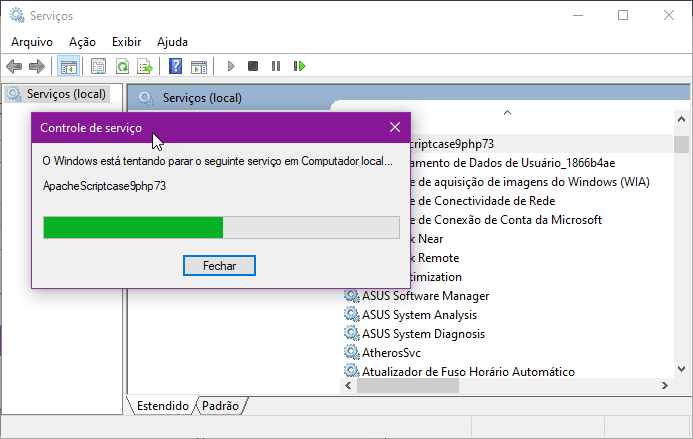Click gear icon next to ASUS System Analysis

click(x=351, y=314)
